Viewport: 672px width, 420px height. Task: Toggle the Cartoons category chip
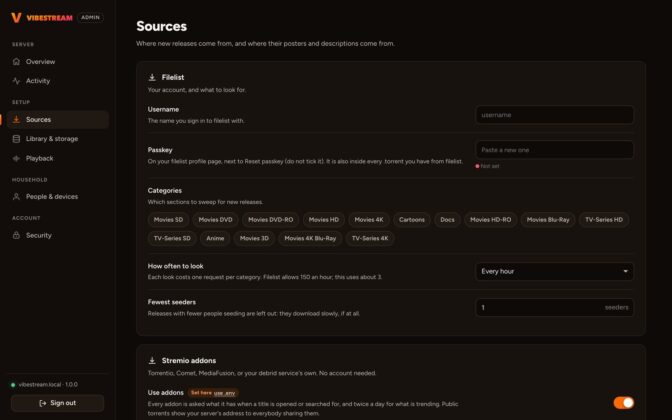pyautogui.click(x=412, y=220)
